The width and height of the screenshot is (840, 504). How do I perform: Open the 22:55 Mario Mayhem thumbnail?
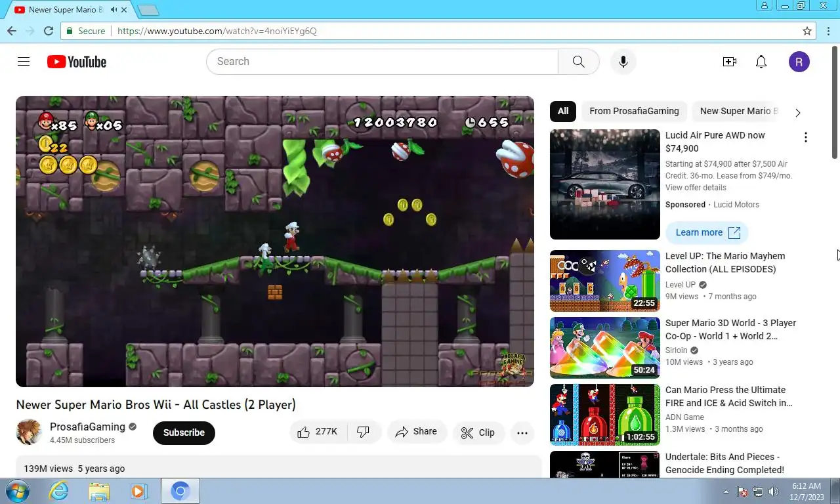[x=605, y=281]
